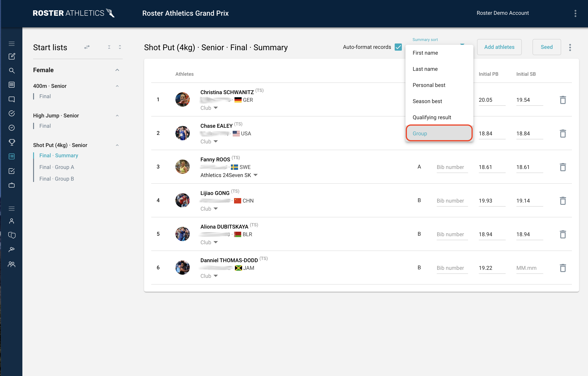Open Club dropdown for Chase EALEY
Screen dimensions: 588x376
(x=209, y=142)
